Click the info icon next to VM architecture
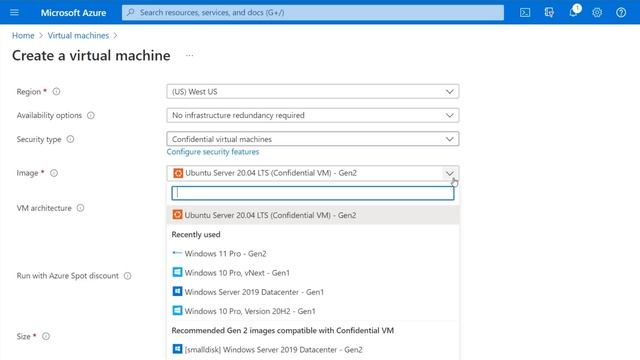 coord(80,208)
